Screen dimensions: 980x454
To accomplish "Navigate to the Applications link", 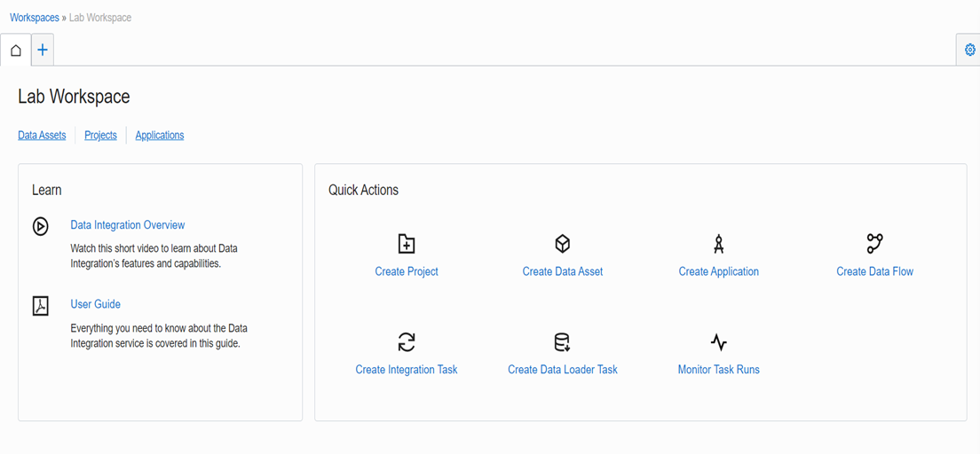I will (160, 136).
